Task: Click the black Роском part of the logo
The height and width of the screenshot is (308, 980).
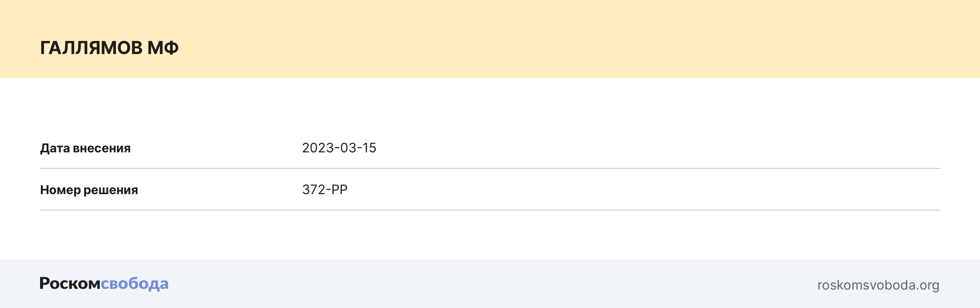Action: click(x=70, y=283)
